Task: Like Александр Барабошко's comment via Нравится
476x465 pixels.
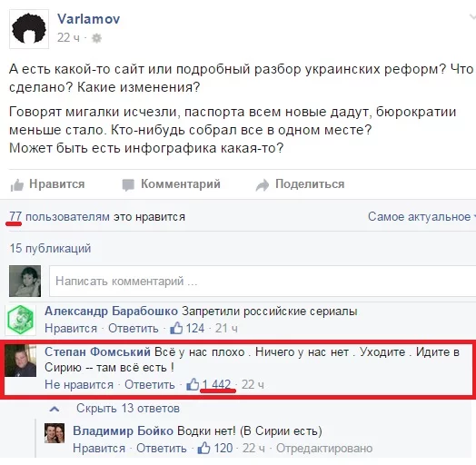Action: click(x=71, y=329)
